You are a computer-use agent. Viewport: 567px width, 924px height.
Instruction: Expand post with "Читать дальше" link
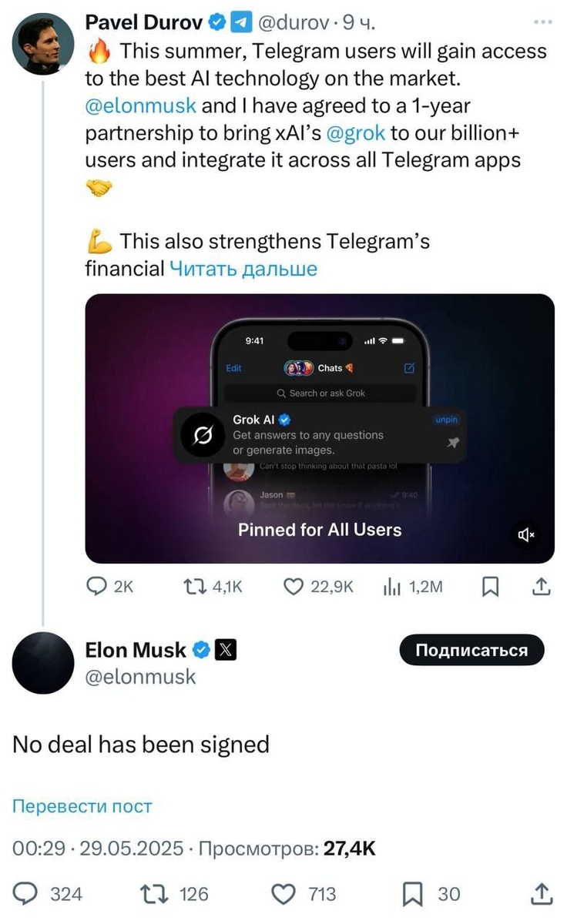(243, 268)
